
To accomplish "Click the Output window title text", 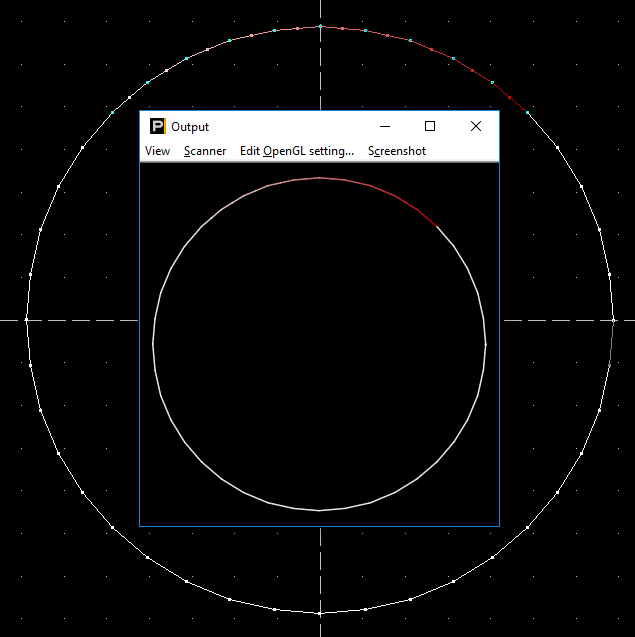I will (x=190, y=127).
